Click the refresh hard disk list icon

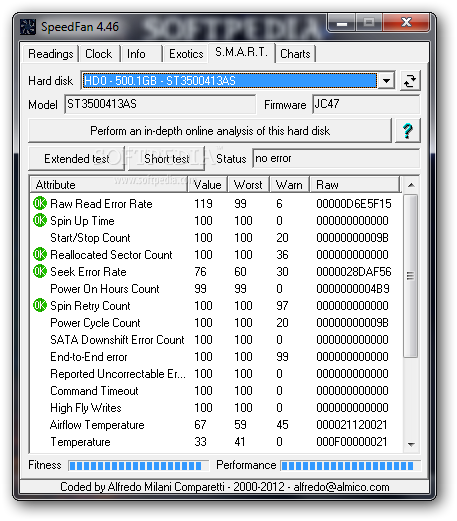pos(410,81)
